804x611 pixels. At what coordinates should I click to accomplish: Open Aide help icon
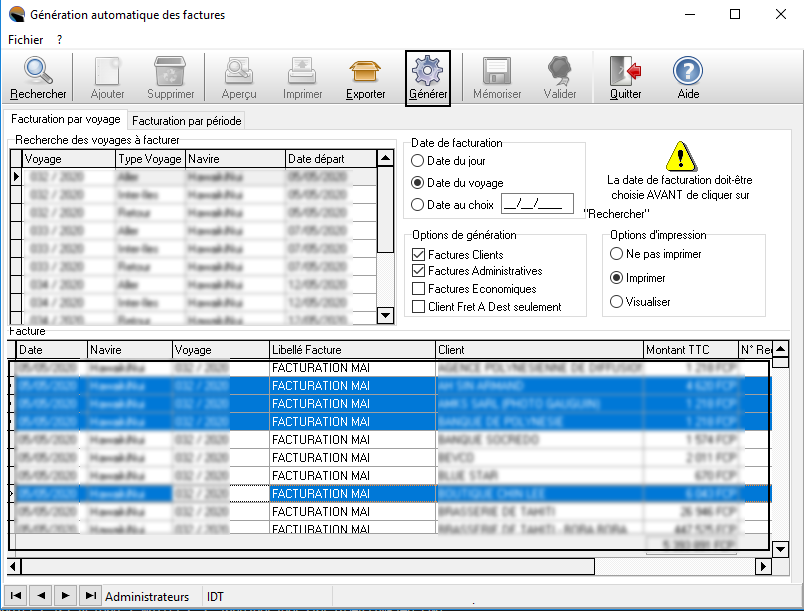(x=688, y=71)
